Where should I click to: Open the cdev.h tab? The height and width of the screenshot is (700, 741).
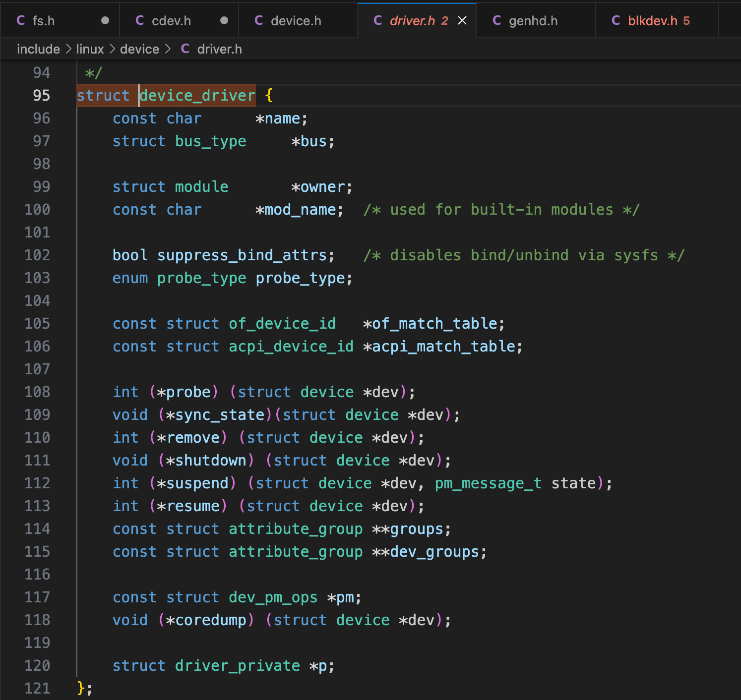179,20
